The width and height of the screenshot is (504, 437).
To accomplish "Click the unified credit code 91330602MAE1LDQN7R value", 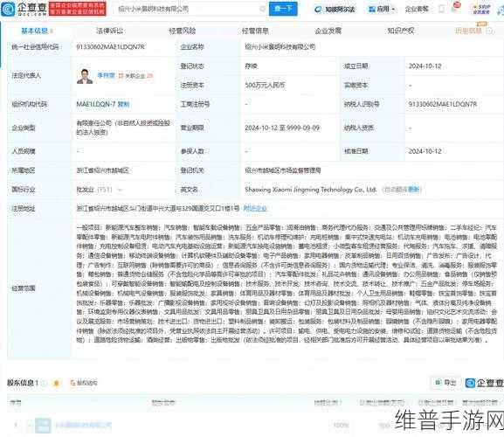I will (110, 47).
